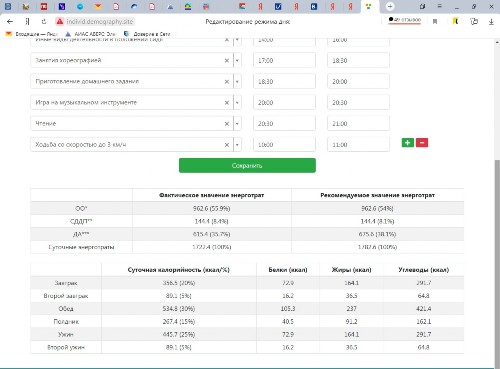Click the yellow icon in browser toolbar
500x369 pixels.
click(455, 21)
